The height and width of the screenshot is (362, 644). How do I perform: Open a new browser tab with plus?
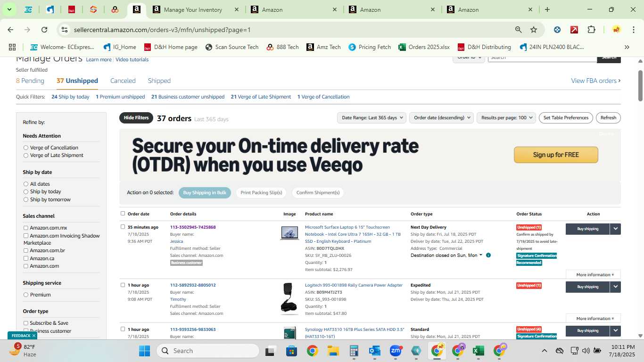tap(547, 9)
